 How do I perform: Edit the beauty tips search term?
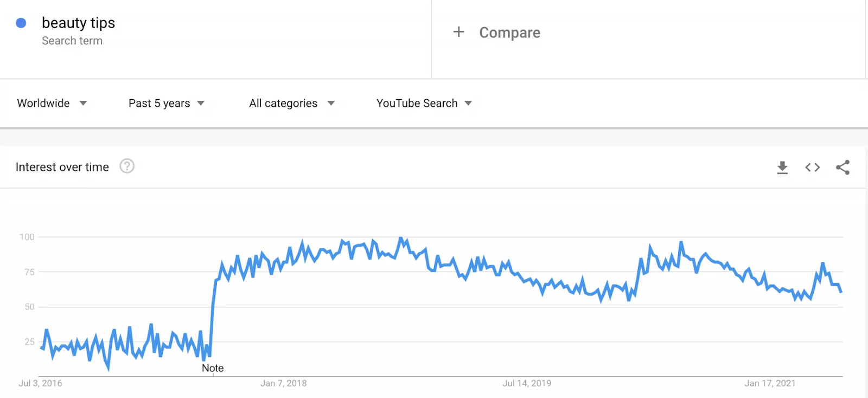(79, 23)
